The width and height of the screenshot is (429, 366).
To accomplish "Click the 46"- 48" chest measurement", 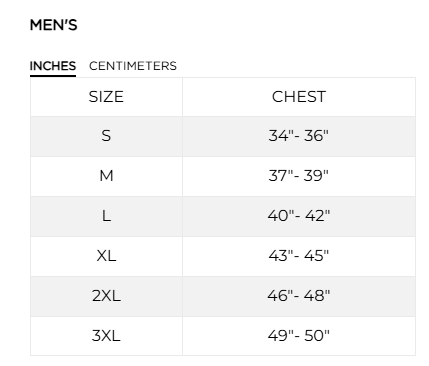I will pyautogui.click(x=299, y=296).
